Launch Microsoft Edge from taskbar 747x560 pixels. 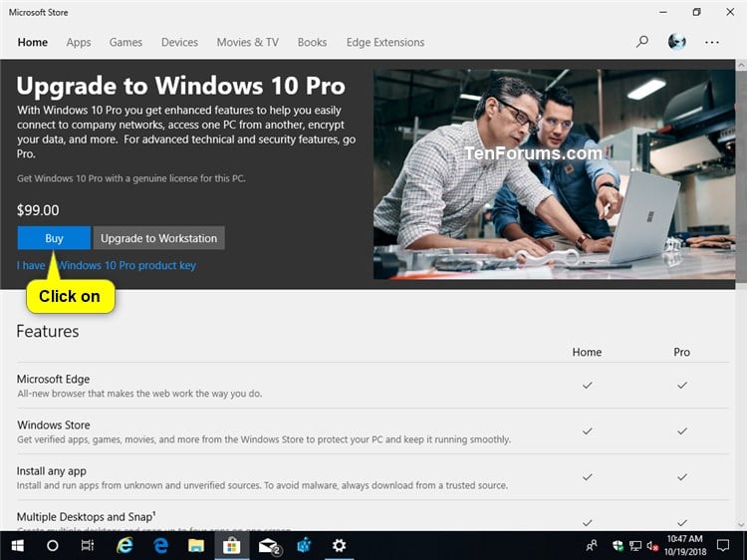(x=160, y=545)
